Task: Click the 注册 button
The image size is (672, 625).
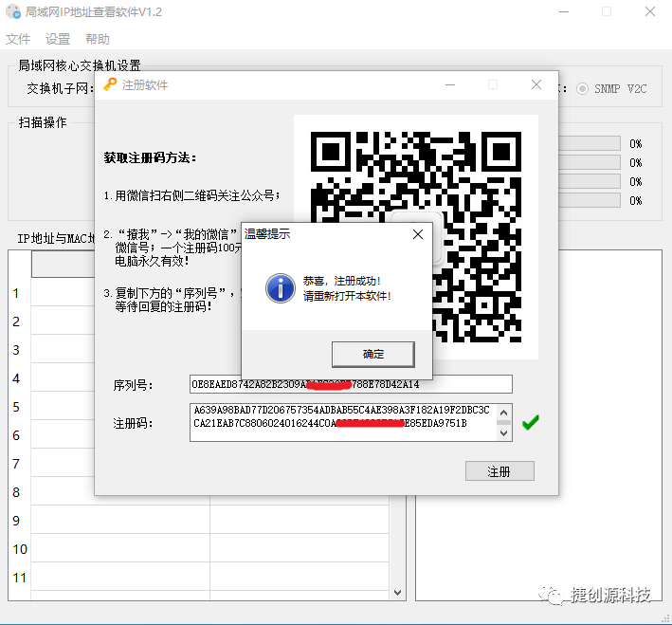Action: tap(499, 471)
